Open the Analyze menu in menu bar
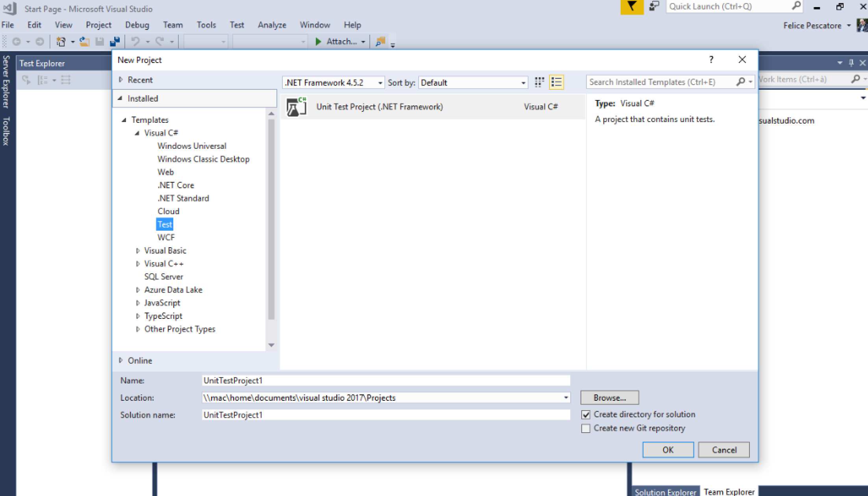868x496 pixels. point(271,24)
